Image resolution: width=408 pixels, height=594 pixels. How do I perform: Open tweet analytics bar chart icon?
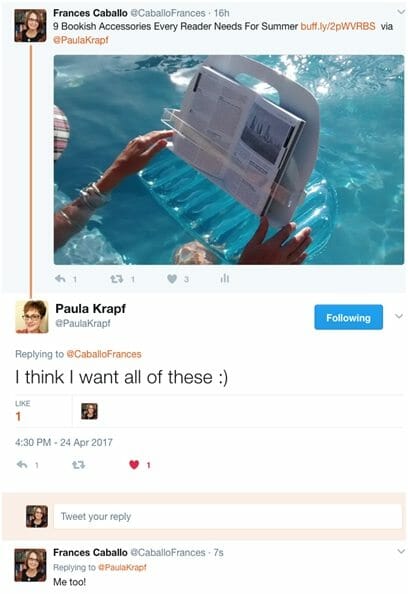pos(225,278)
